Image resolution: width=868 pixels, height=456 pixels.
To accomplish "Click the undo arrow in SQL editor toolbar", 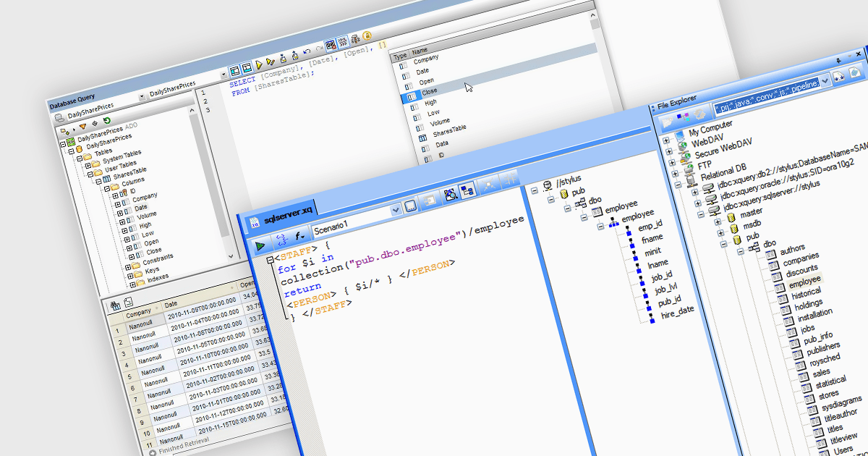I will (307, 53).
